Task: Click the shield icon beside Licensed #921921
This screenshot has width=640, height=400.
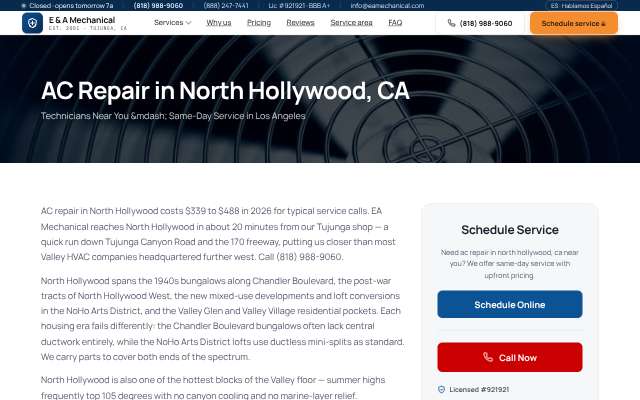Action: click(441, 389)
